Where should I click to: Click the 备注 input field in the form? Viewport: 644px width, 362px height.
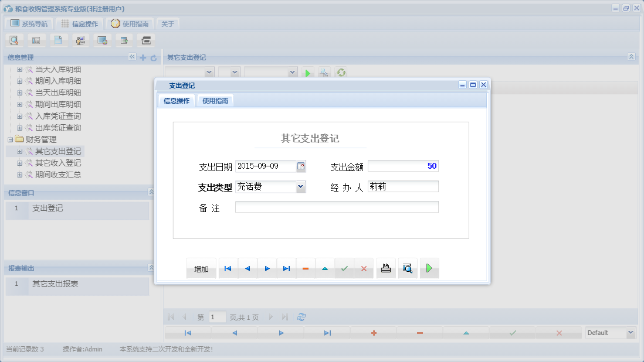337,206
